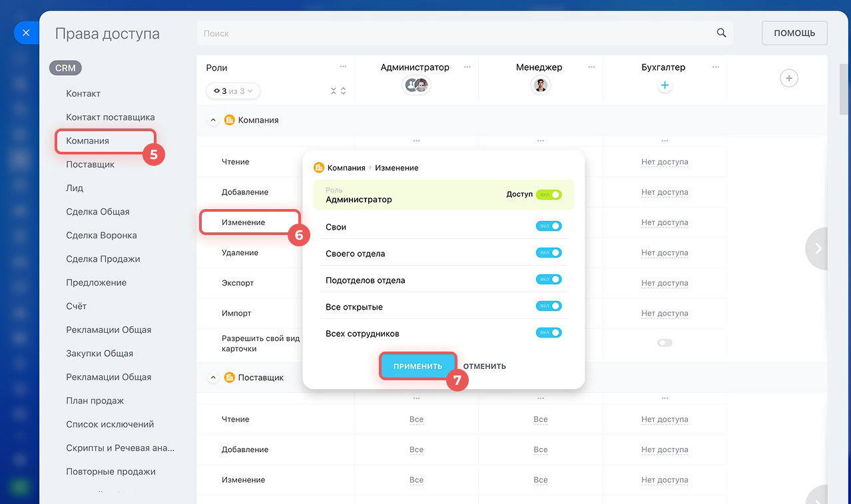Screen dimensions: 851x504
Task: Collapse the Компания section
Action: coord(213,121)
